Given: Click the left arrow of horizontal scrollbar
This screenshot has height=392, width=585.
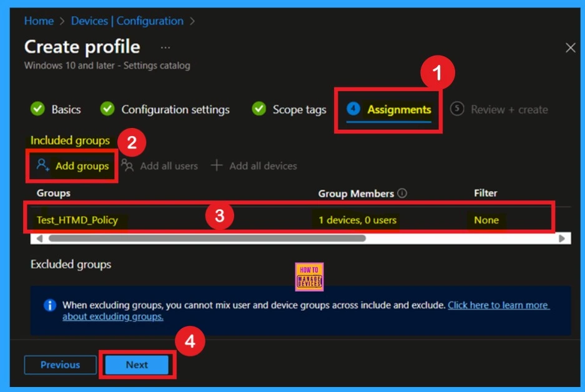Looking at the screenshot, I should point(39,238).
